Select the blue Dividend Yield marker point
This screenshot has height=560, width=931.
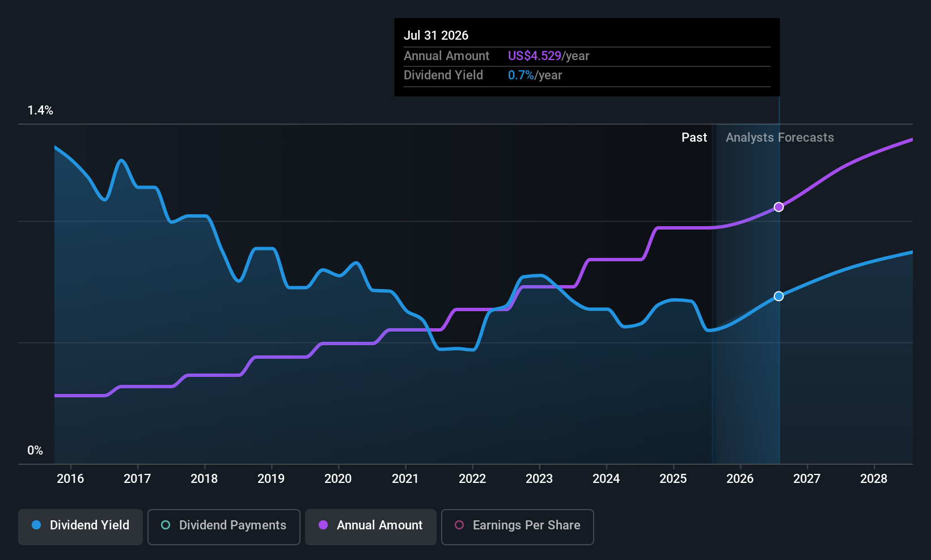[x=779, y=296]
